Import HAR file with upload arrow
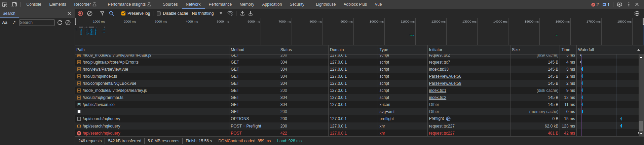Image resolution: width=644 pixels, height=145 pixels. click(x=242, y=13)
